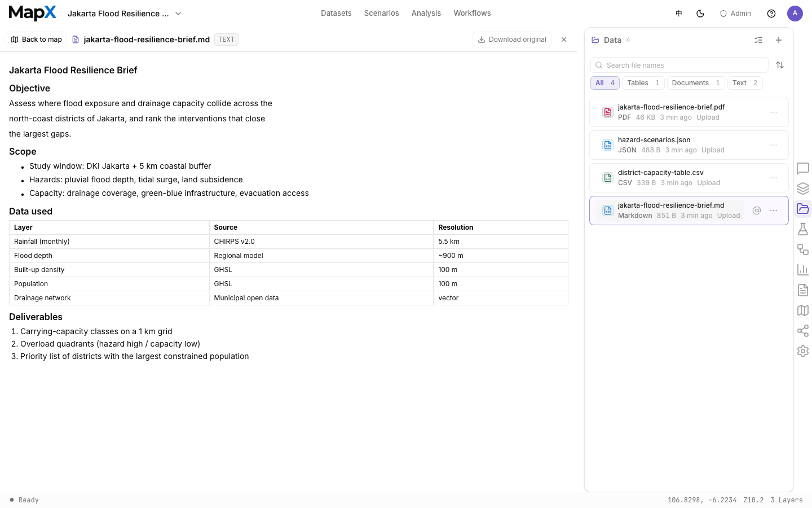
Task: Open the Scenarios menu
Action: [x=381, y=13]
